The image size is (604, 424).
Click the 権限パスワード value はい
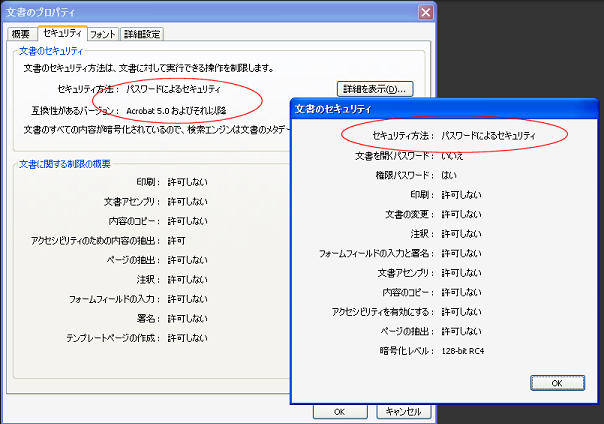coord(449,175)
